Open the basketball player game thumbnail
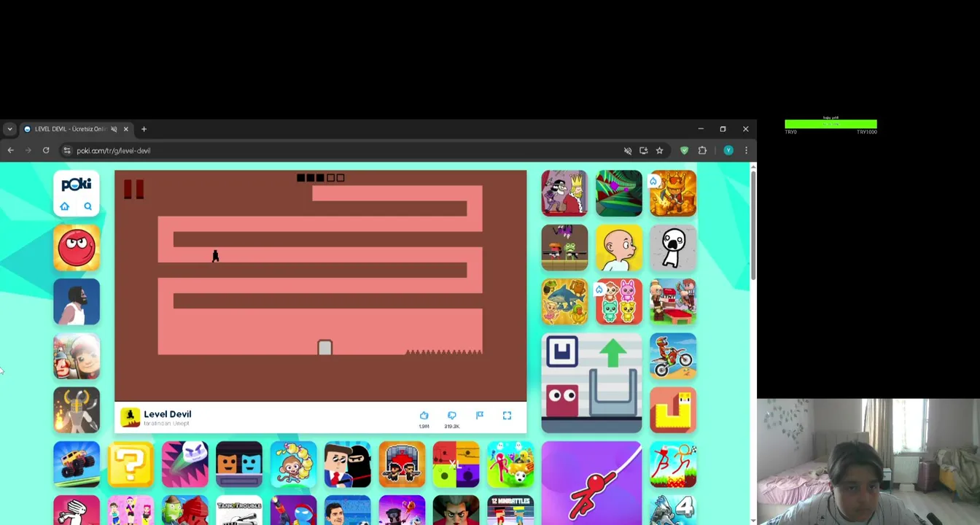This screenshot has height=525, width=980. (77, 301)
